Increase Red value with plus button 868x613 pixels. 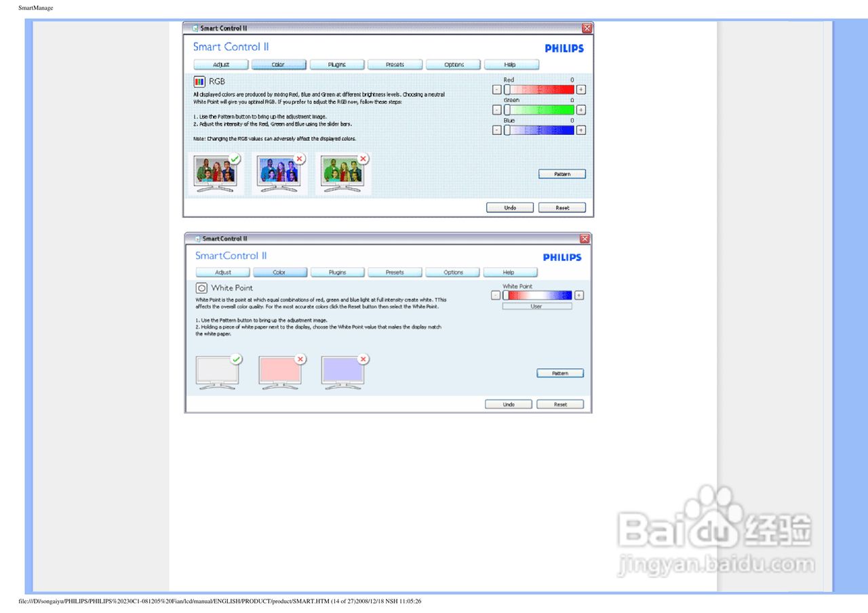click(x=581, y=90)
